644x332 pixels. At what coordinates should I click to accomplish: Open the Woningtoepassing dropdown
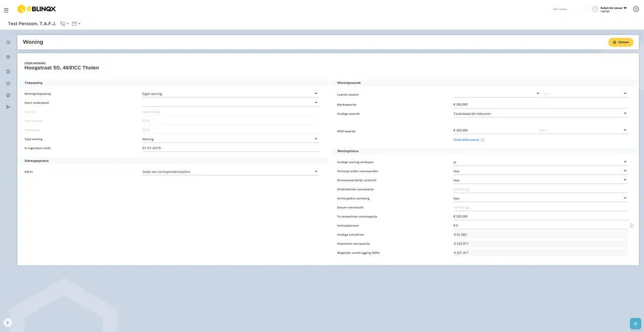pyautogui.click(x=230, y=93)
